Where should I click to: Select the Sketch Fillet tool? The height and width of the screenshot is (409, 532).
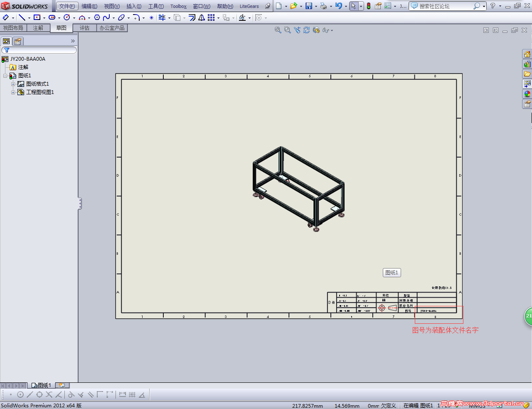(136, 17)
